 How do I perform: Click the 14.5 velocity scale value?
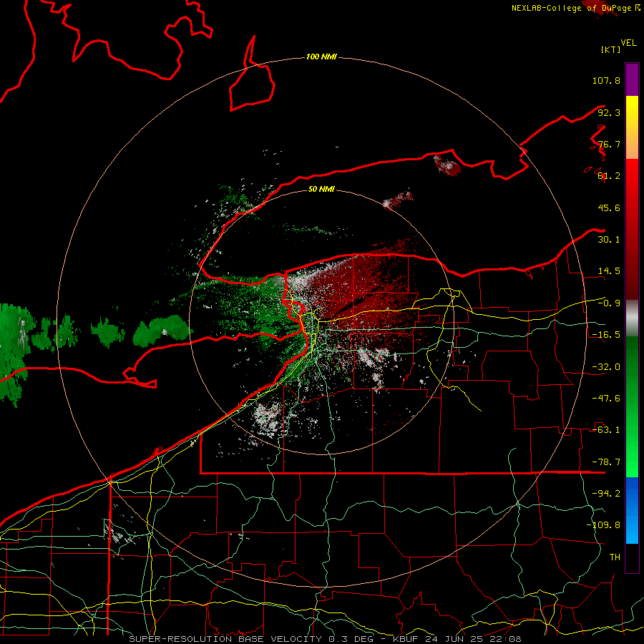(609, 271)
